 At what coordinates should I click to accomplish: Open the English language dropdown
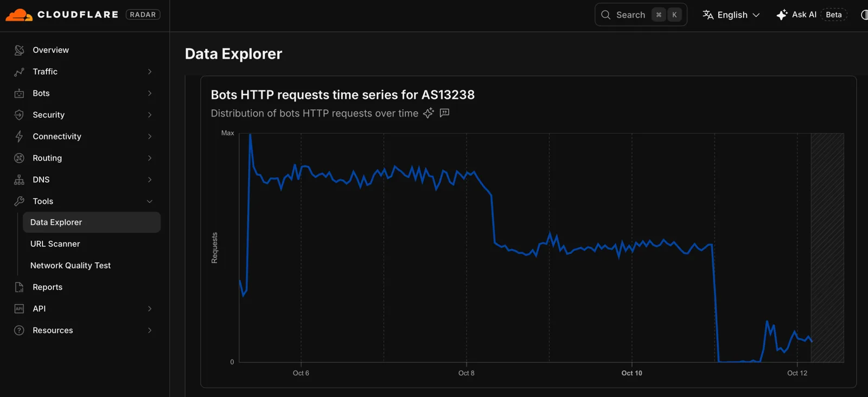coord(731,15)
